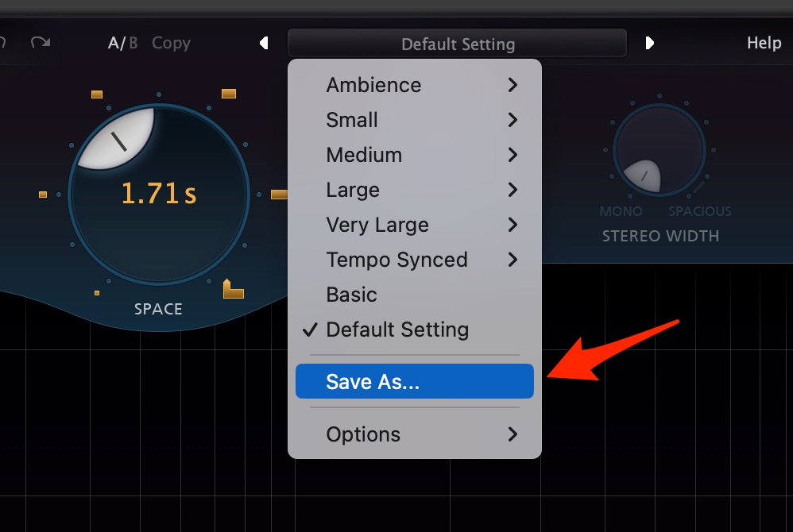
Task: Open the Help menu
Action: (764, 43)
